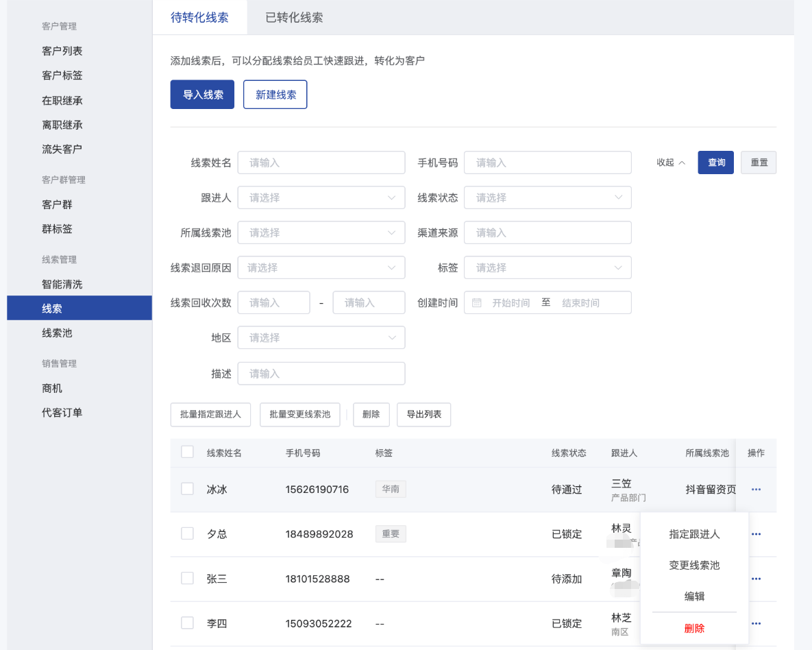
Task: Open 代客订单 in sidebar
Action: pos(62,413)
